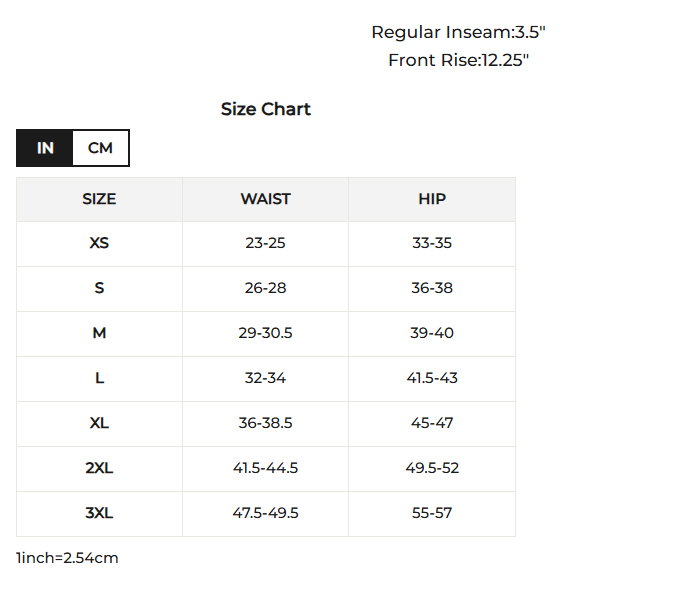This screenshot has height=593, width=689.
Task: Click the 47.5-49.5 waist cell
Action: [x=265, y=513]
